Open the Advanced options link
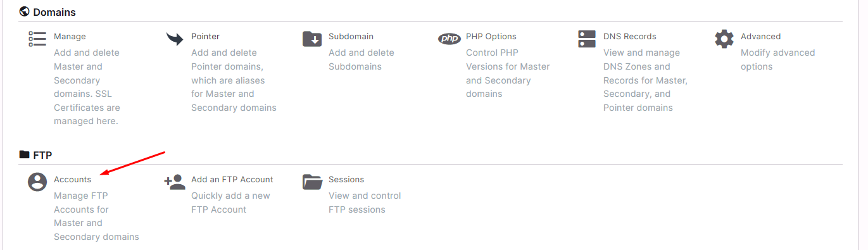Image resolution: width=868 pixels, height=250 pixels. [760, 37]
